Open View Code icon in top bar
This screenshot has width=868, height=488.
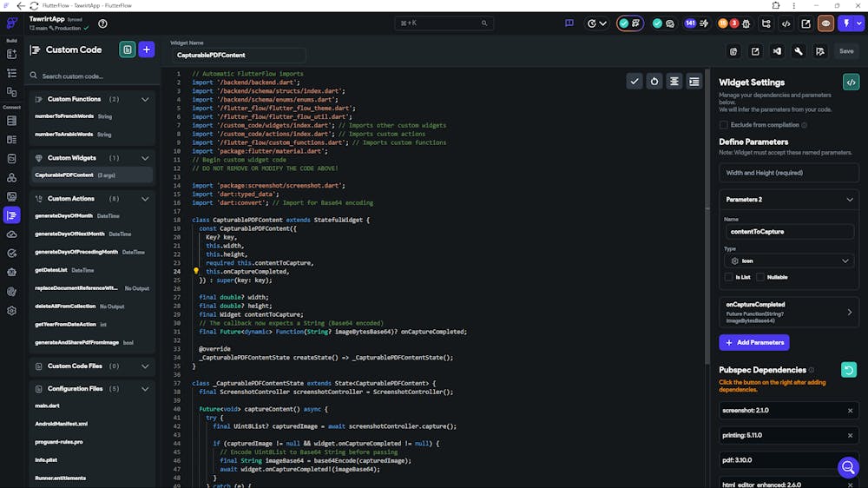coord(786,23)
